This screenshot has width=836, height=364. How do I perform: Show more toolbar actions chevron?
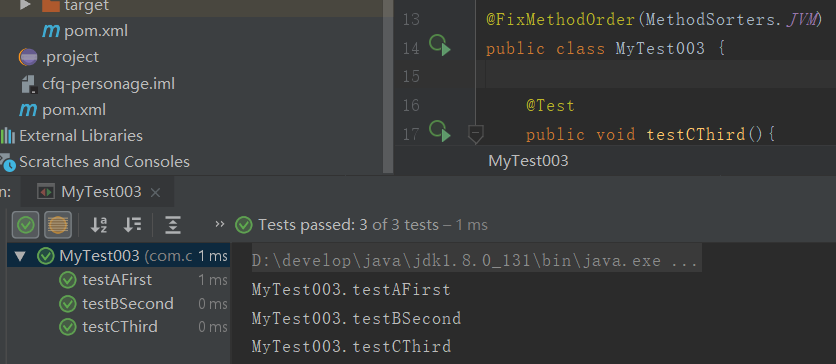pyautogui.click(x=219, y=224)
